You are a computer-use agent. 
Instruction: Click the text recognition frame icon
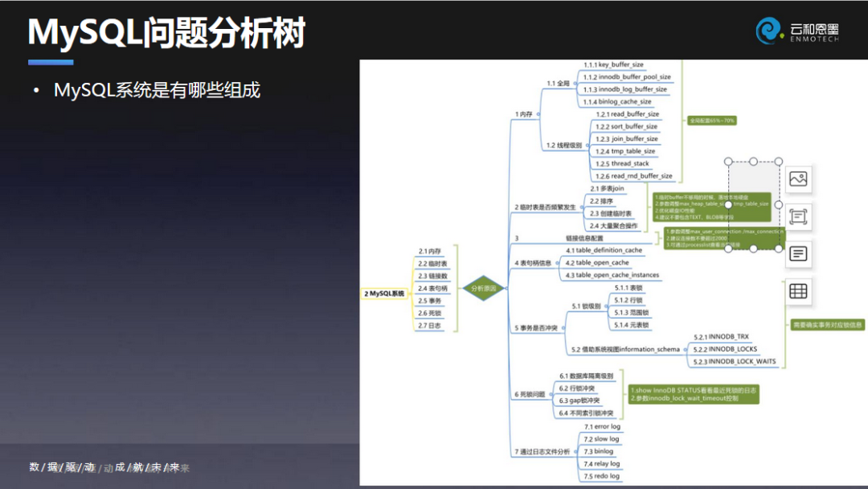(798, 216)
